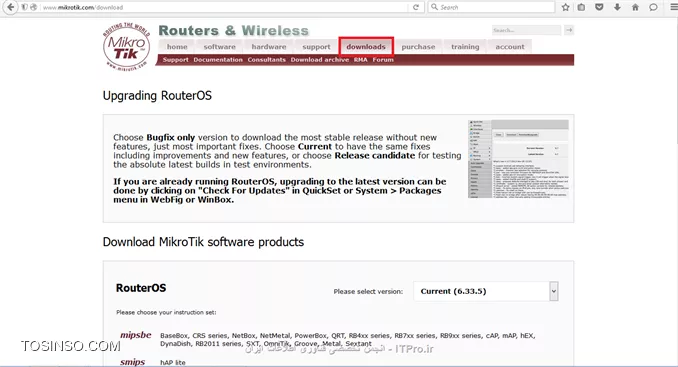Screen dimensions: 678x367
Task: Click the magnifier icon in browser search box
Action: click(x=434, y=7)
